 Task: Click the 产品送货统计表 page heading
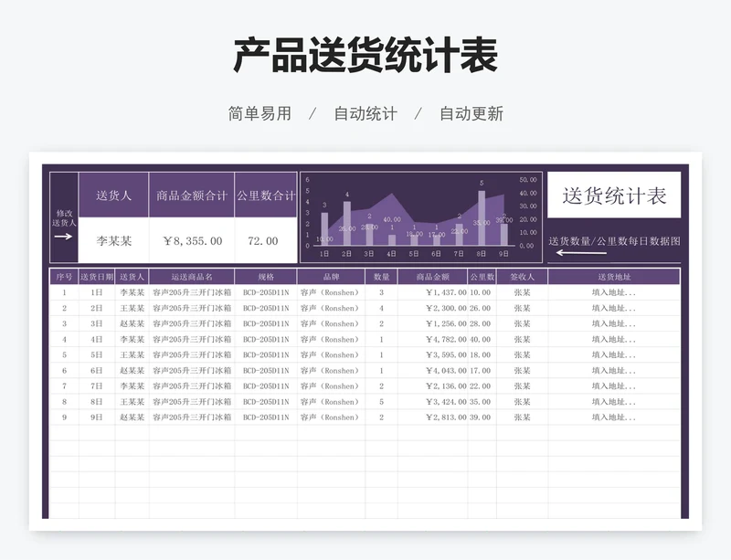pos(365,56)
